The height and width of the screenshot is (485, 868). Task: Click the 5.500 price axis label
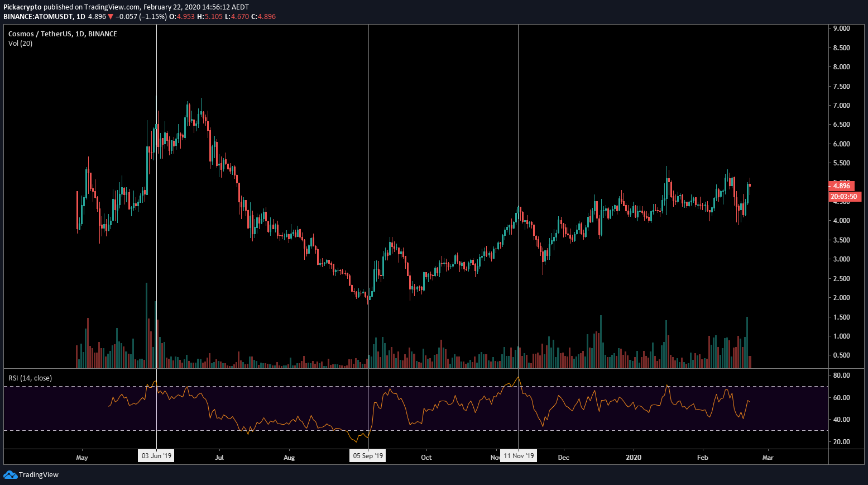click(x=841, y=163)
